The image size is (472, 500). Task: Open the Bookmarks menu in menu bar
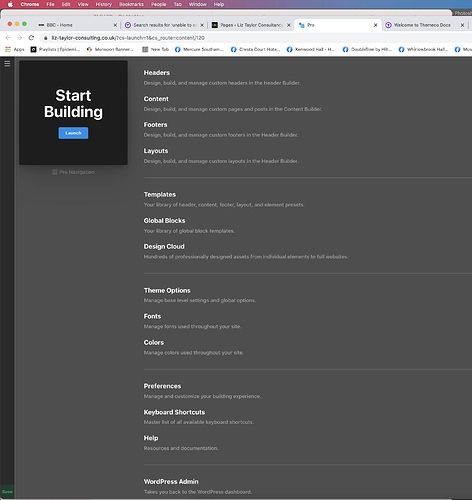131,4
